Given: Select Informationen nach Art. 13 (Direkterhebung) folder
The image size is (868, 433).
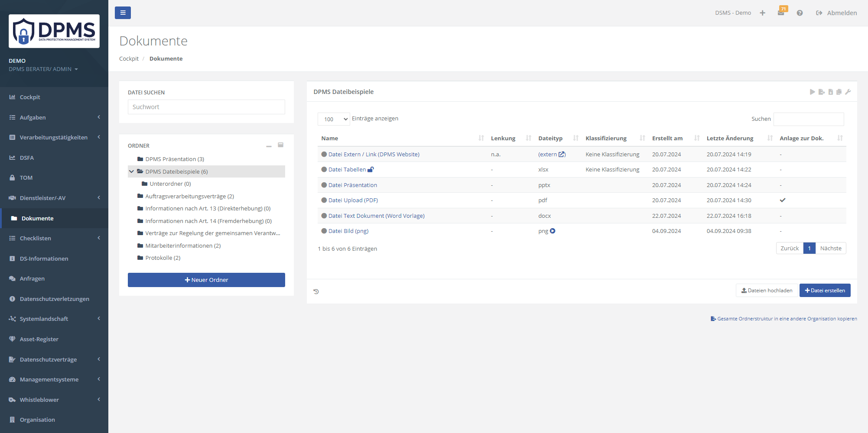Looking at the screenshot, I should [x=208, y=208].
